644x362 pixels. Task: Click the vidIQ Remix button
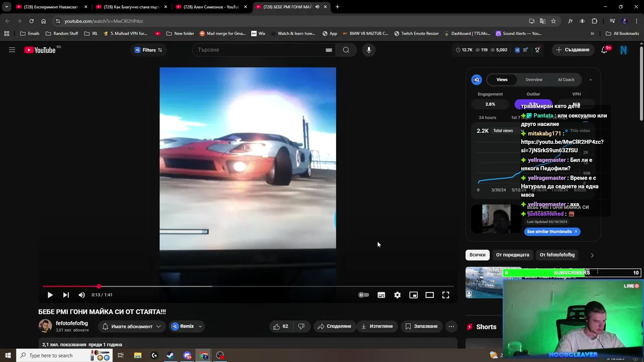(x=182, y=326)
